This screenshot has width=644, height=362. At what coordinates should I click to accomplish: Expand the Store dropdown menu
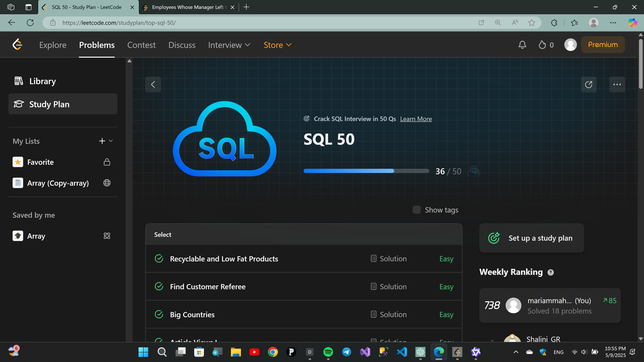tap(278, 45)
